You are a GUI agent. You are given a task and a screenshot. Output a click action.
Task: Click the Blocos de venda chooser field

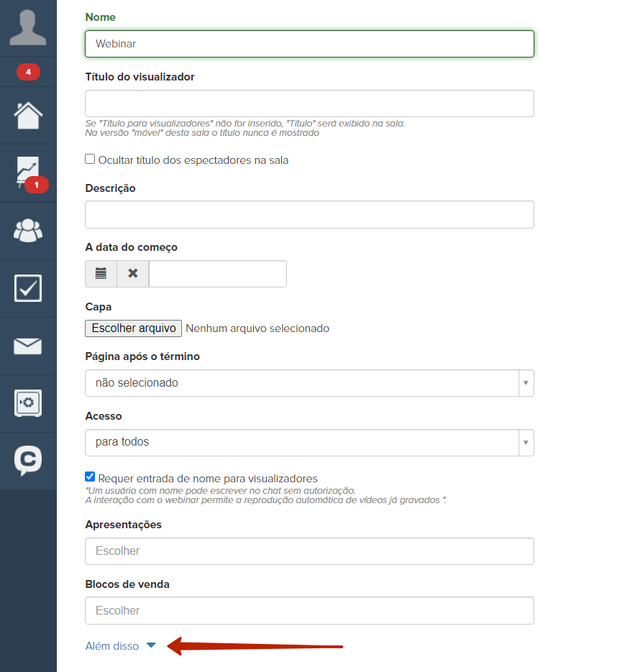coord(309,611)
